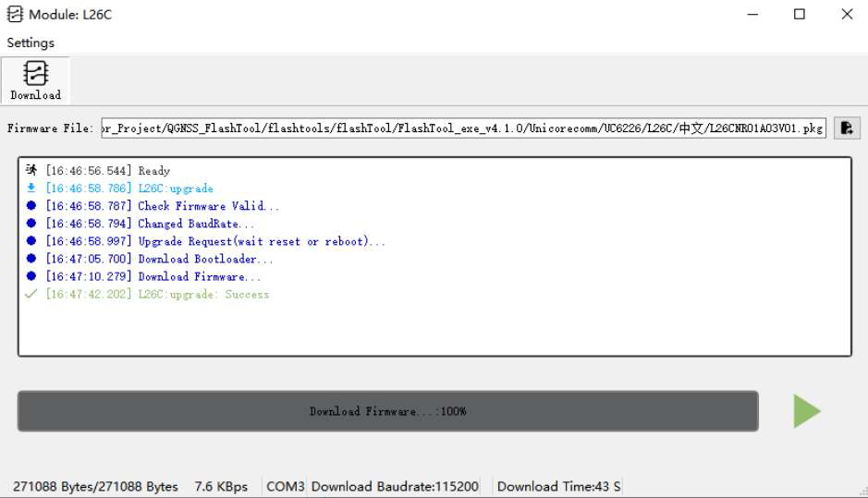Click the Download Firmware 100% progress bar
The width and height of the screenshot is (868, 498).
(x=388, y=411)
